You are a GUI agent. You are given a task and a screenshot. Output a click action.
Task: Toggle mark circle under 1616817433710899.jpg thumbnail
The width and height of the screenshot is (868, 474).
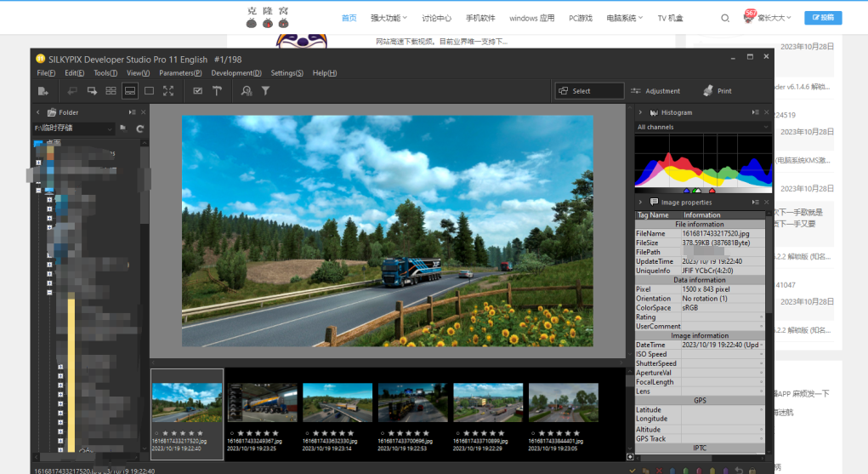(x=457, y=433)
